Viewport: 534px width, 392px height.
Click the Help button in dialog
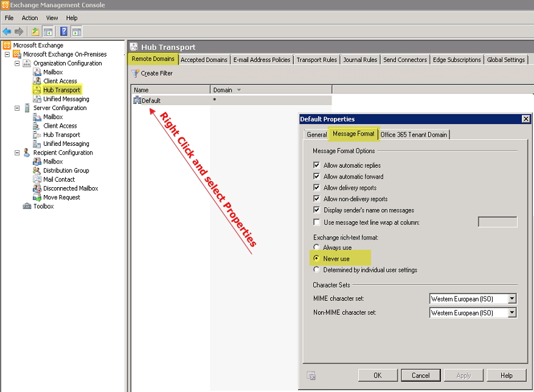(507, 376)
